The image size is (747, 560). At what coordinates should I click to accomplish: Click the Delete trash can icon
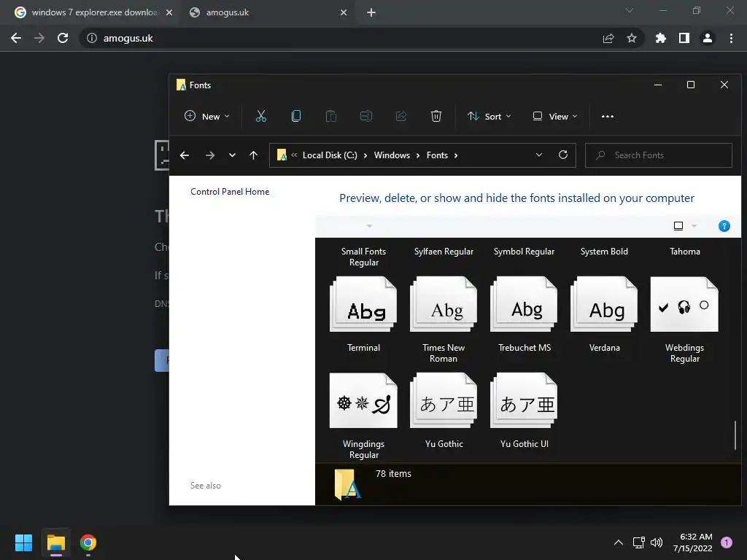coord(436,116)
